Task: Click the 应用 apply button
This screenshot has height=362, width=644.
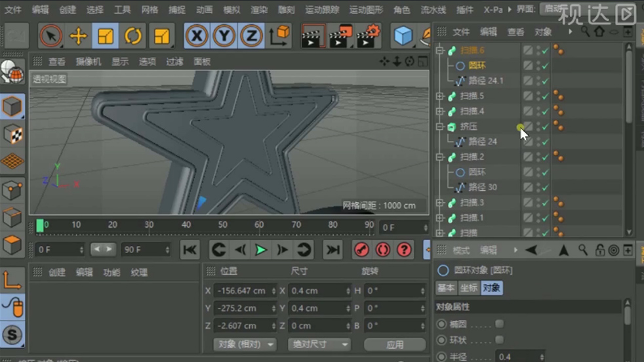Action: coord(395,344)
